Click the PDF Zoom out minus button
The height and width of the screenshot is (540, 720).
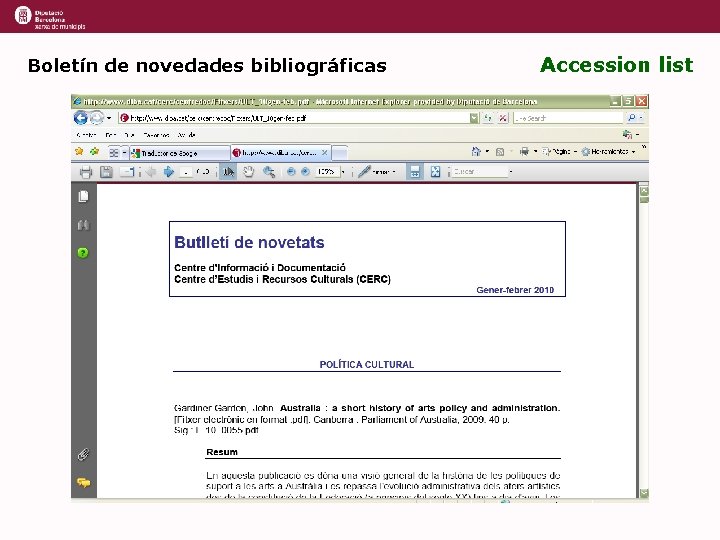[291, 172]
